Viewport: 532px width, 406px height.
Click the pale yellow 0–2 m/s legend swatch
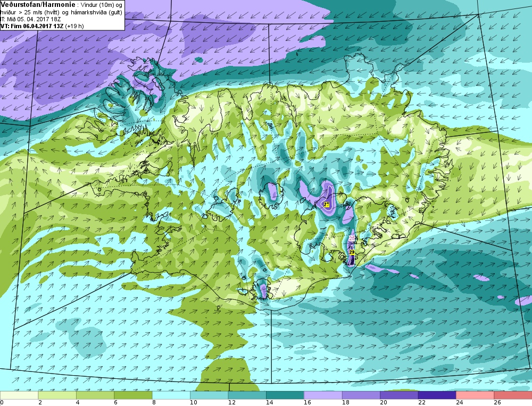tap(19, 395)
